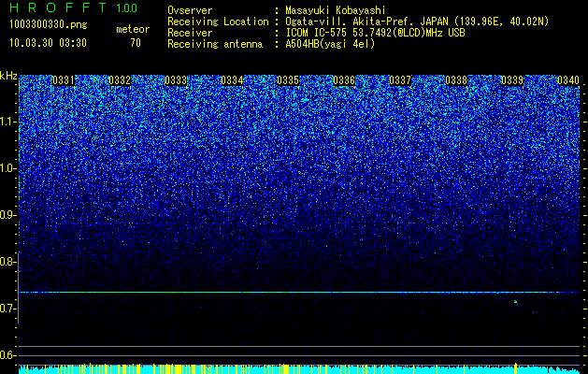Click the 0339 time marker
The image size is (588, 374).
click(512, 80)
